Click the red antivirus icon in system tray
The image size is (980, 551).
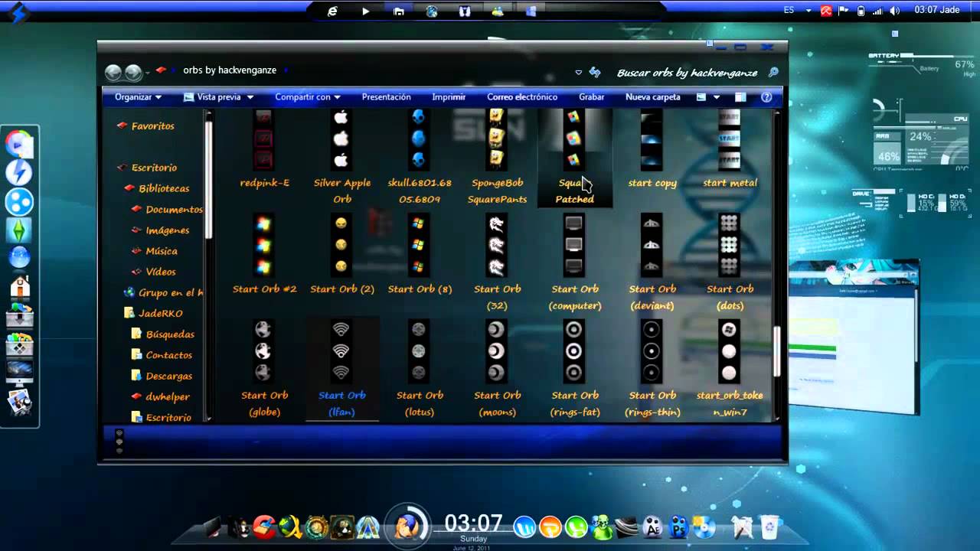[826, 11]
